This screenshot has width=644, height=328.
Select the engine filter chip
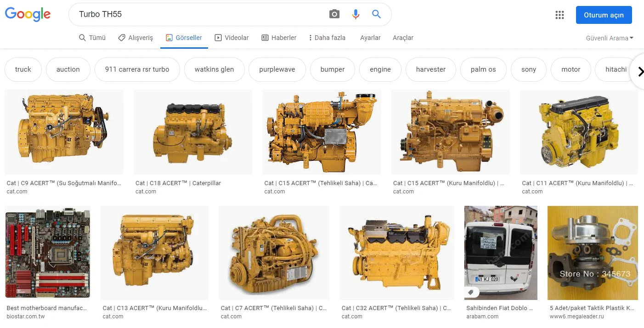380,69
